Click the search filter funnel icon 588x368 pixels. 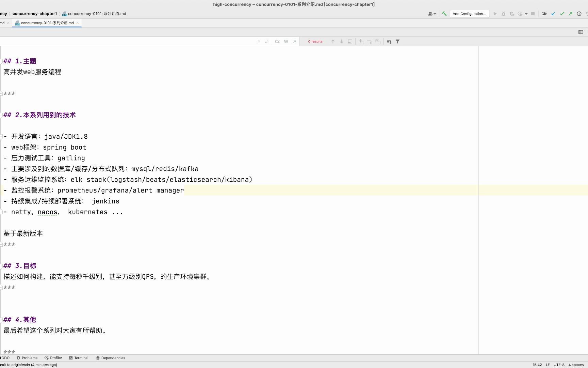click(x=397, y=42)
